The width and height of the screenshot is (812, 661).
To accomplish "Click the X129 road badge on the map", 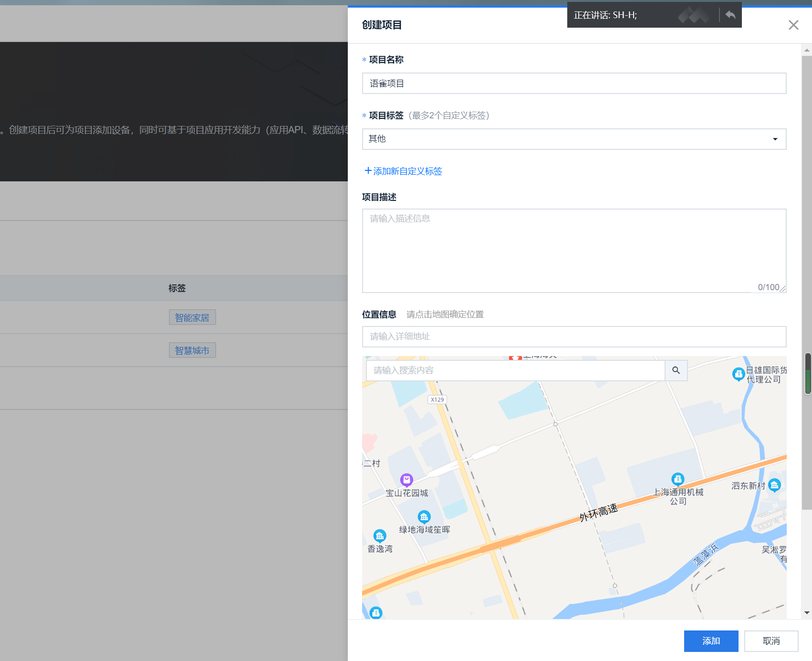I will tap(437, 399).
